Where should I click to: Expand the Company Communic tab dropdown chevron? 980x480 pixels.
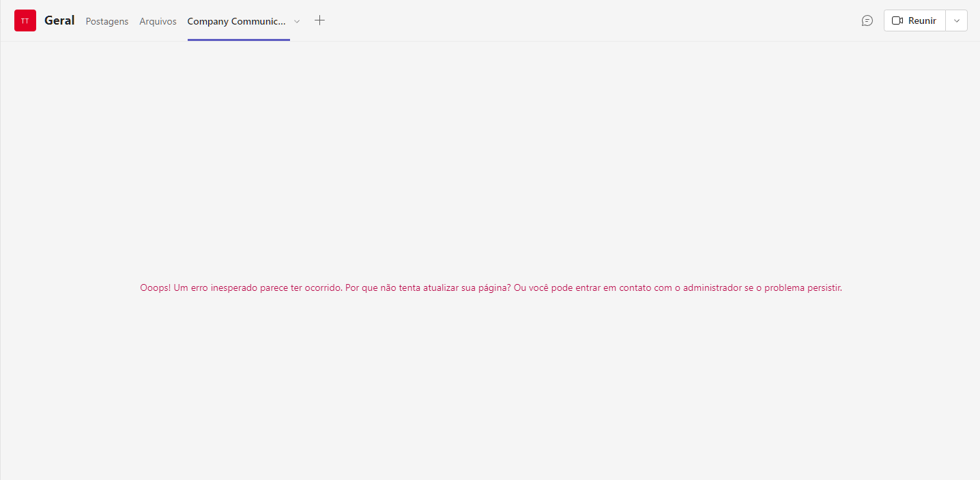point(297,21)
